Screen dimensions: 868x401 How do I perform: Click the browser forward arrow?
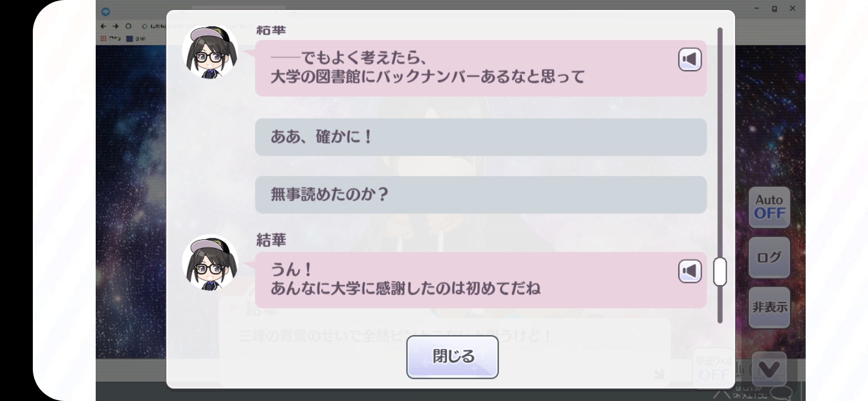click(x=115, y=26)
